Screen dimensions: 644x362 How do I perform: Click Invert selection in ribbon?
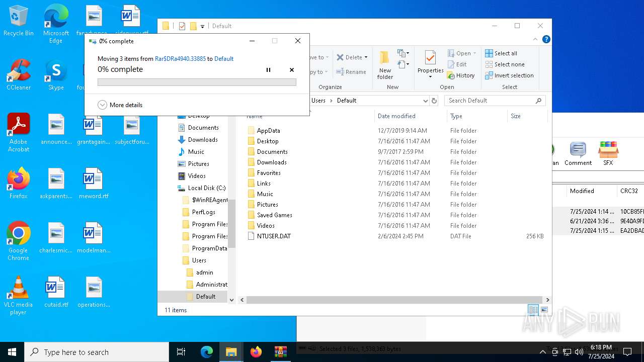tap(509, 75)
